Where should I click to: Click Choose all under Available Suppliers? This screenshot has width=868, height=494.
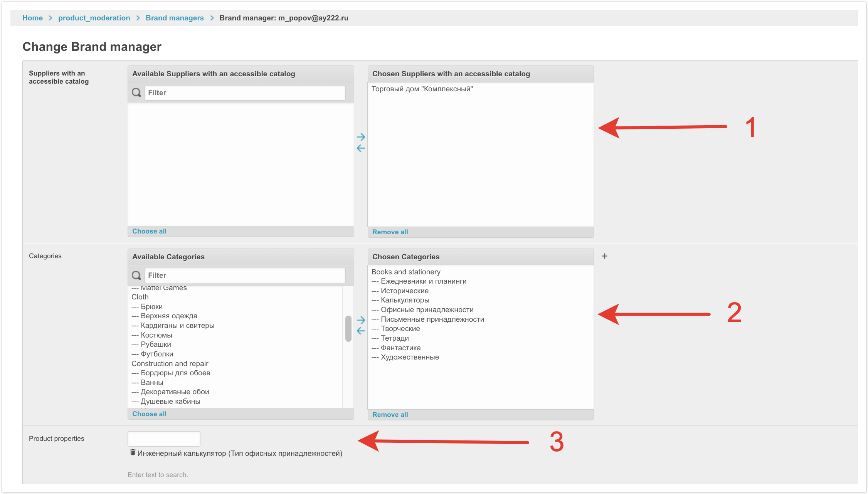[x=149, y=231]
